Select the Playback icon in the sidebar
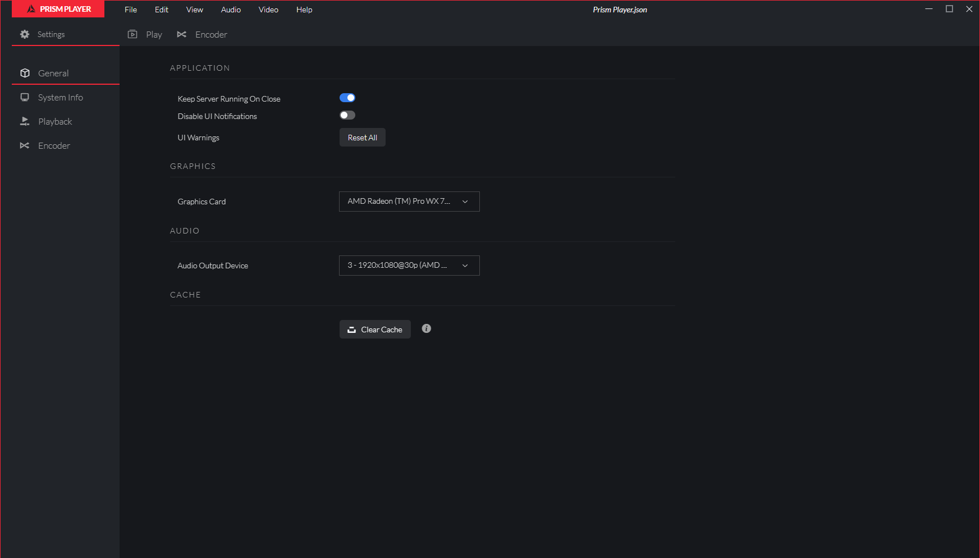This screenshot has width=980, height=558. [x=25, y=121]
